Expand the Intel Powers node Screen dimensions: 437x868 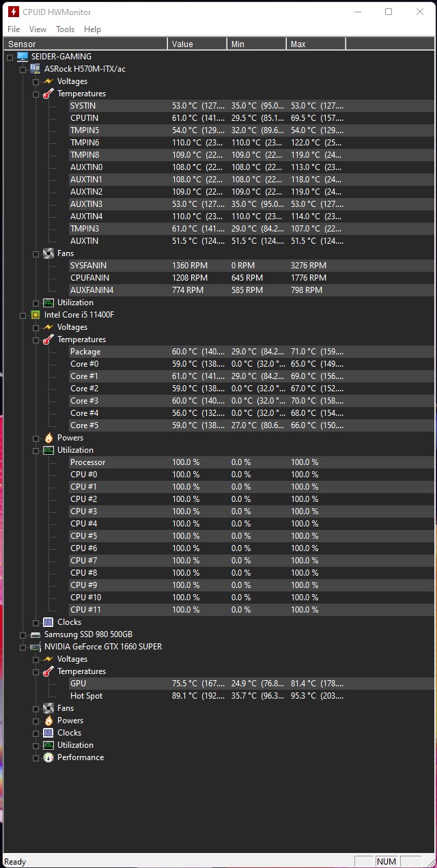36,438
